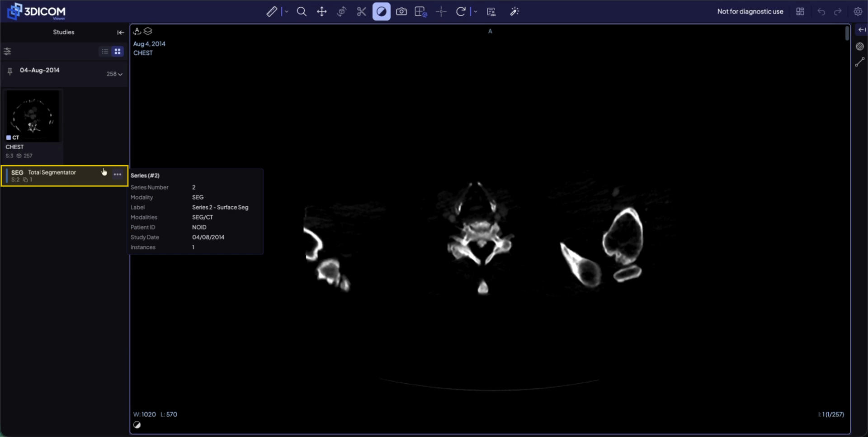The width and height of the screenshot is (868, 437).
Task: Click the invert contrast icon at viewport bottom
Action: point(137,425)
